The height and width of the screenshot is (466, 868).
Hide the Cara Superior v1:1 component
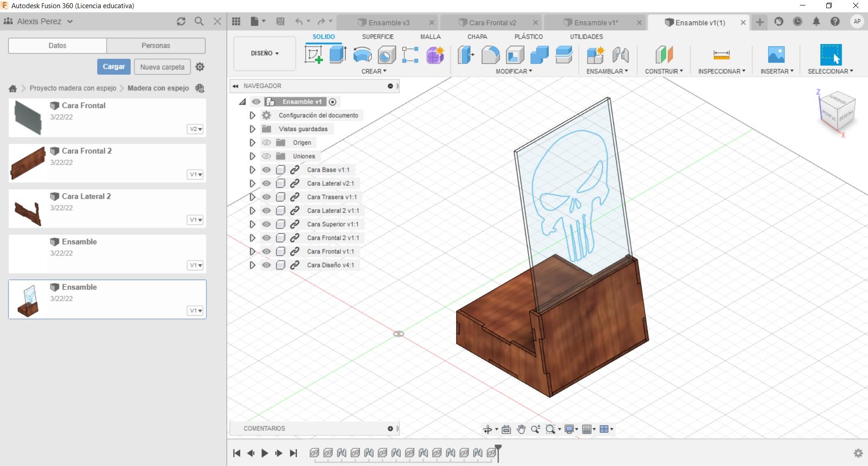(266, 224)
